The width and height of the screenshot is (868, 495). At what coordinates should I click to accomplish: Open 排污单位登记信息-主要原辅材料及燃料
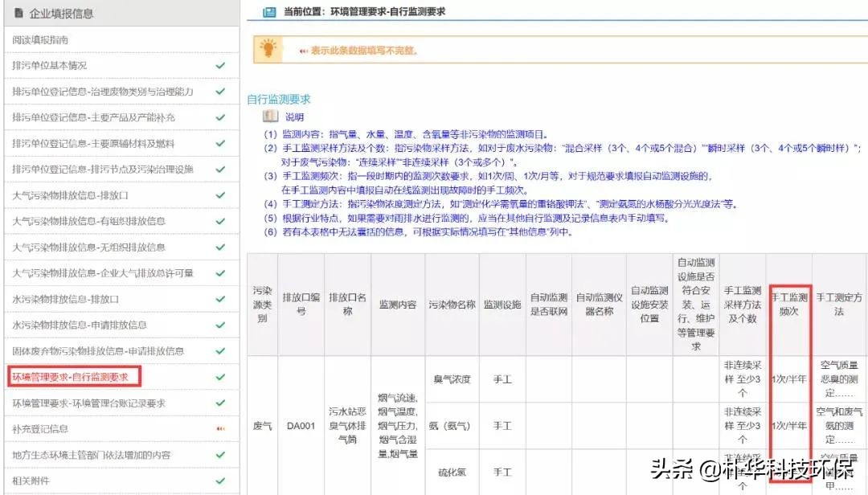coord(93,143)
